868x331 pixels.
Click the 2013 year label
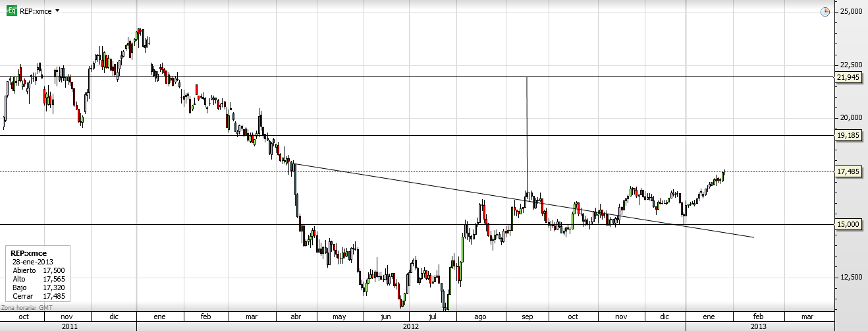758,326
